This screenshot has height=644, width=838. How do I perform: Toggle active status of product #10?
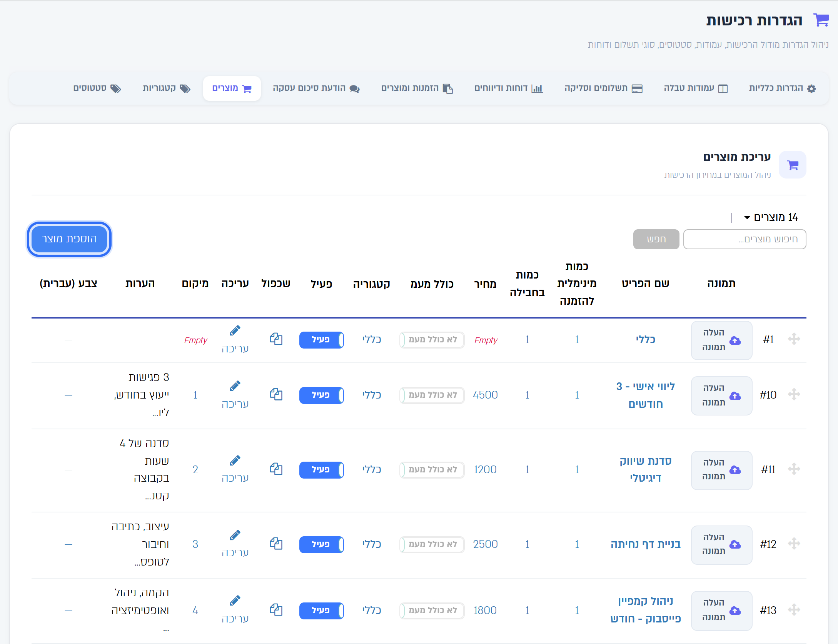pyautogui.click(x=322, y=395)
